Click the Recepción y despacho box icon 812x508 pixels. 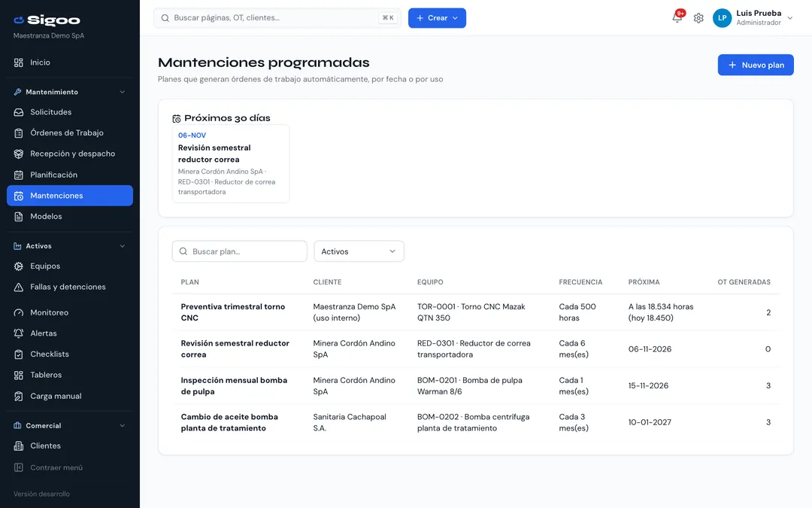(19, 154)
